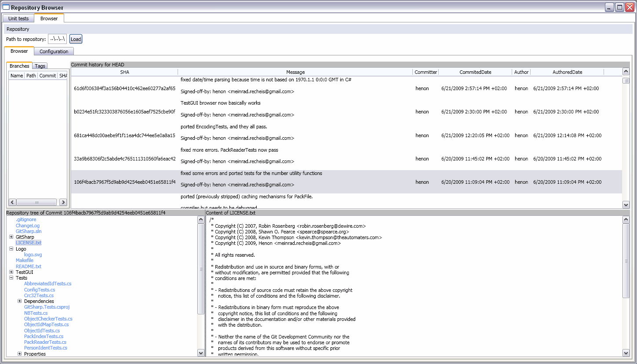
Task: Click the Load button
Action: [x=76, y=39]
